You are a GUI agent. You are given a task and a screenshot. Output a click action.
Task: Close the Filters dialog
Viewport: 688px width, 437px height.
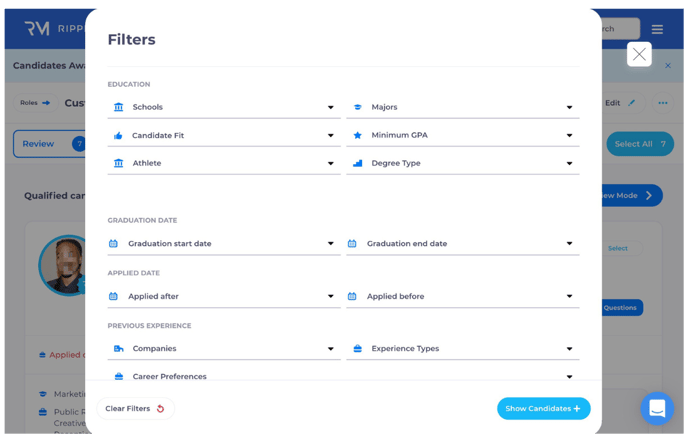[639, 54]
